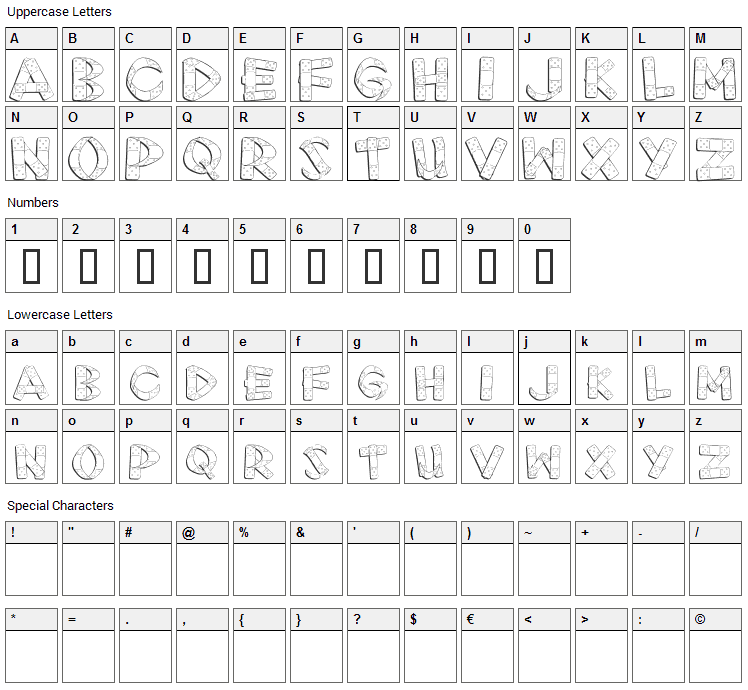Image resolution: width=748 pixels, height=690 pixels.
Task: Click the uppercase 'J' label header
Action: [x=544, y=38]
